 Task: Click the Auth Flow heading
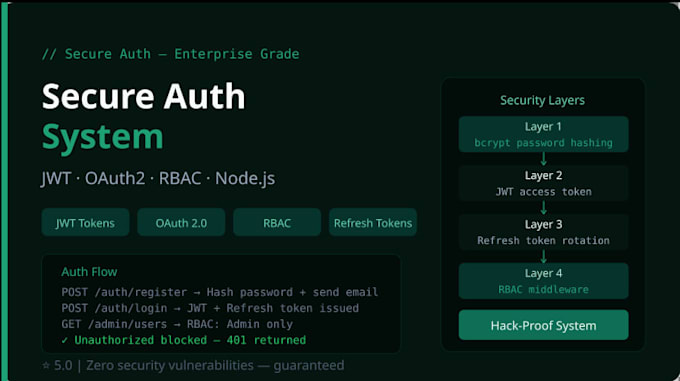coord(89,272)
